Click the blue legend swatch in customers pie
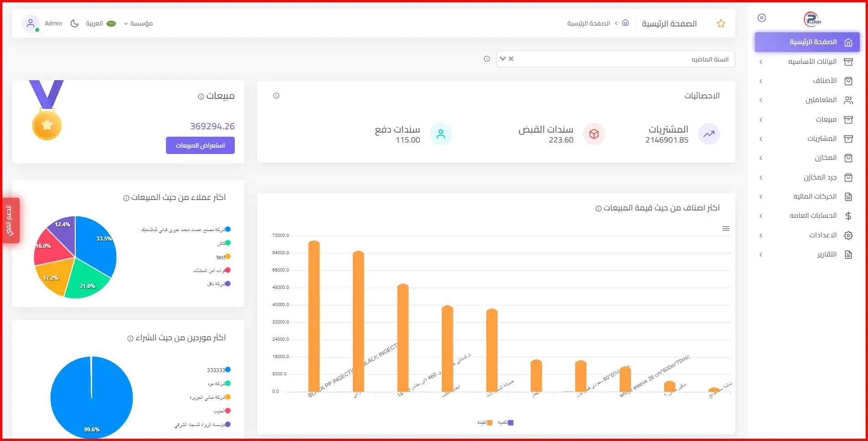The width and height of the screenshot is (868, 441). (228, 229)
